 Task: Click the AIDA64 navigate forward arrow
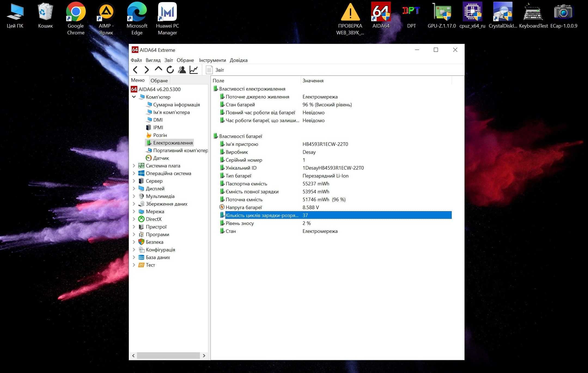[x=146, y=70]
